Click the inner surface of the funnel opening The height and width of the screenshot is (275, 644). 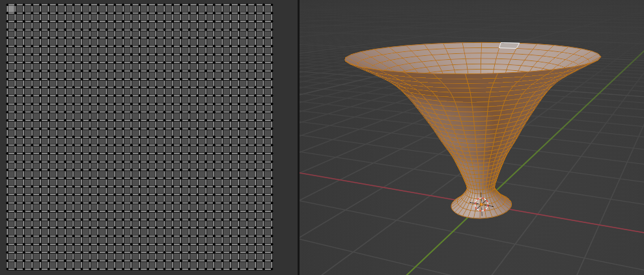tap(456, 60)
